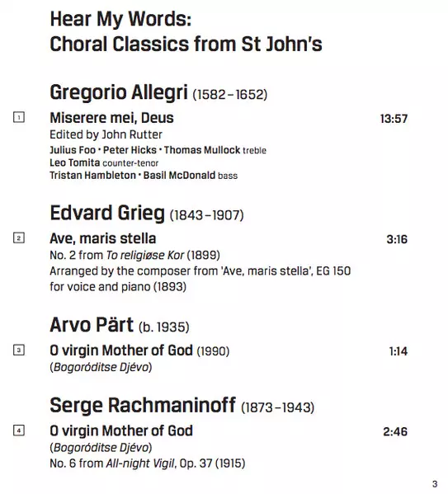Click the 1:14 track duration
448x494 pixels.
[x=398, y=351]
